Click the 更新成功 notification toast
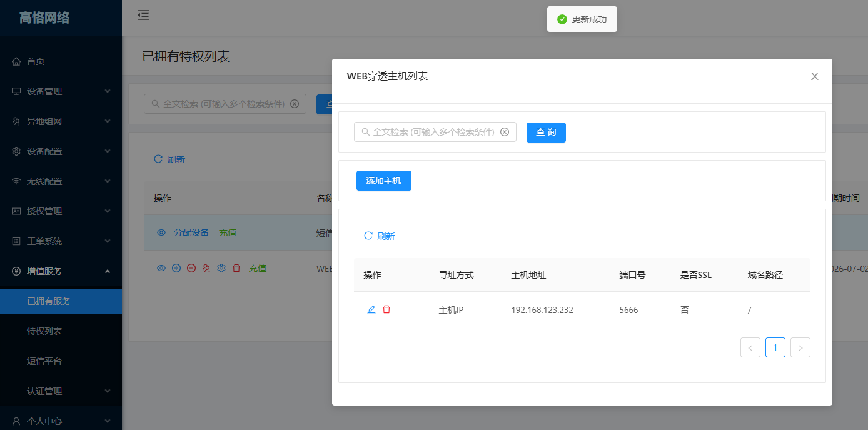This screenshot has height=430, width=868. click(x=582, y=19)
